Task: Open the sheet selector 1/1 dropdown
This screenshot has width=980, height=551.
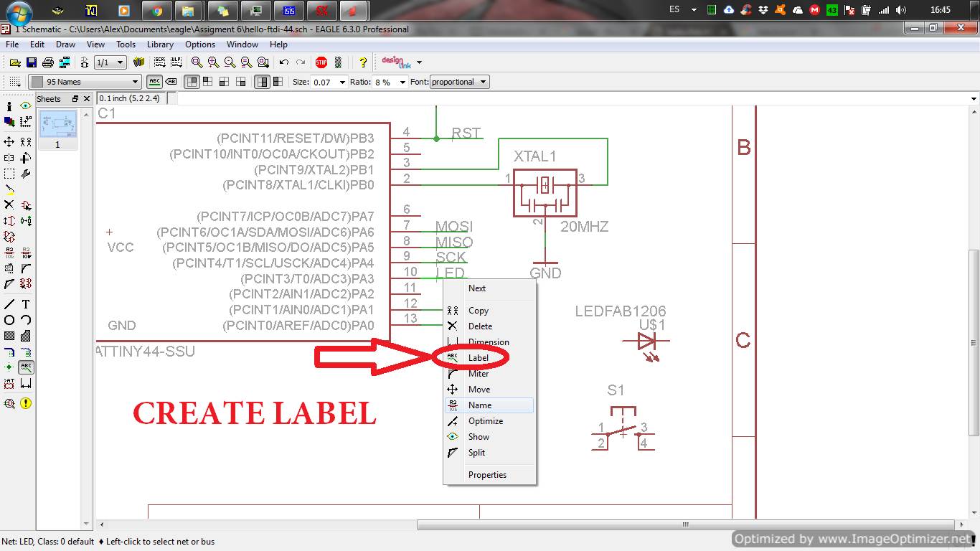Action: [110, 62]
